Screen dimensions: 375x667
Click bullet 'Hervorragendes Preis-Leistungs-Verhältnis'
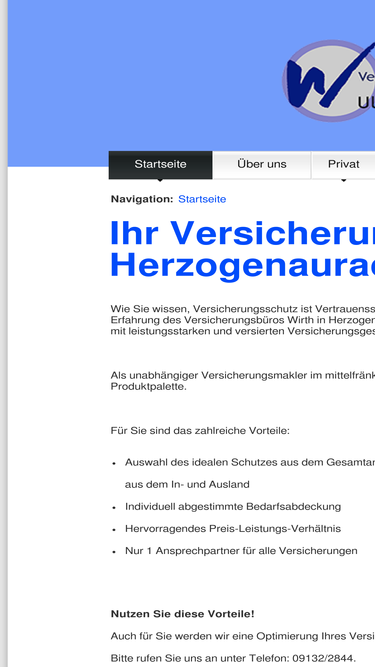point(233,529)
